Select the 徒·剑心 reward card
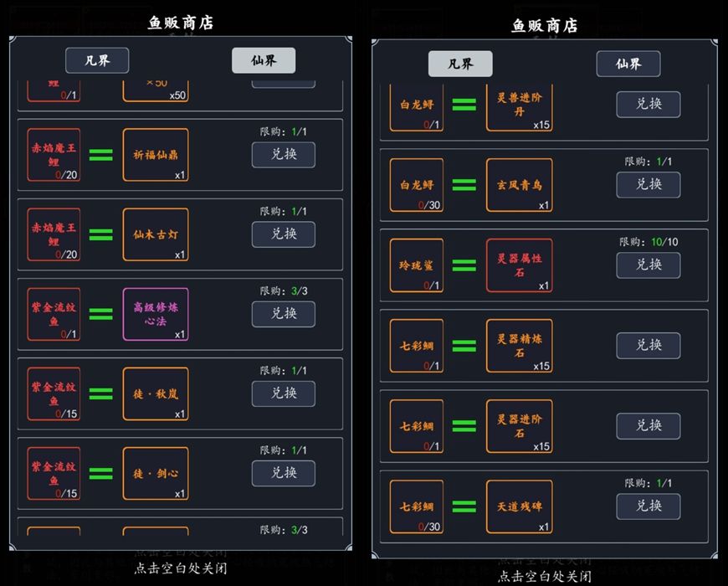Viewport: 728px width, 586px height. (x=156, y=474)
